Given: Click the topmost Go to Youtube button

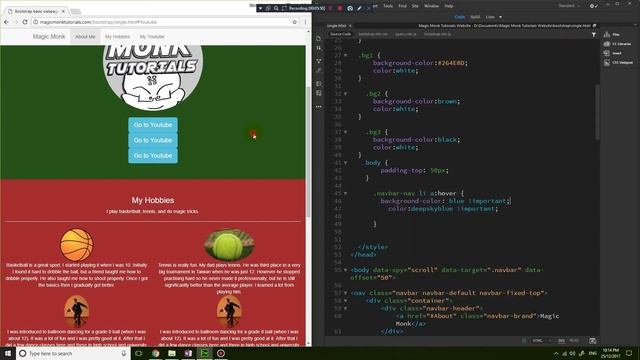Looking at the screenshot, I should [153, 125].
